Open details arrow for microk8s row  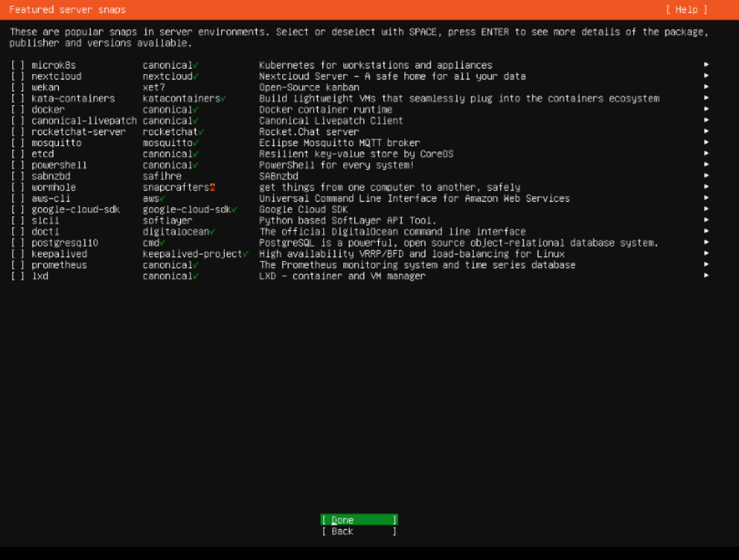click(x=706, y=65)
